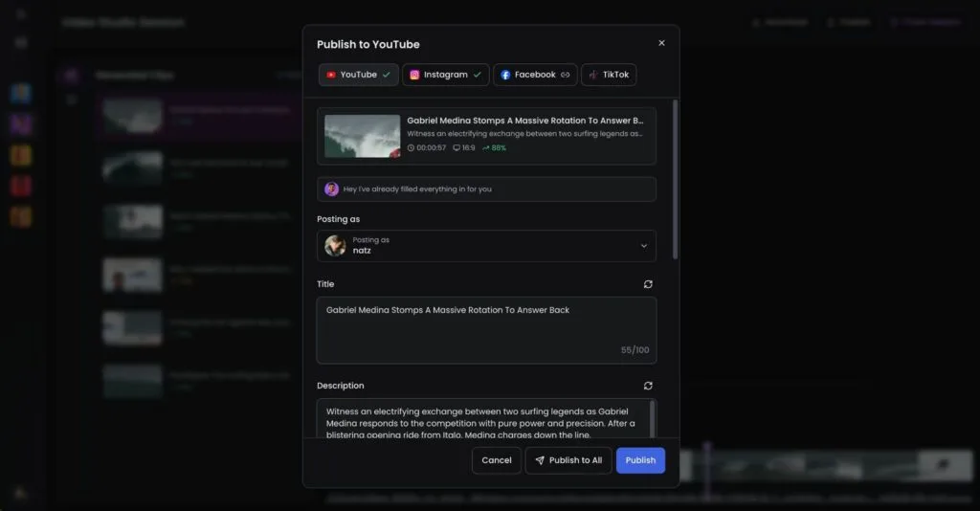
Task: Click the red app icon in background sidebar
Action: tap(21, 186)
